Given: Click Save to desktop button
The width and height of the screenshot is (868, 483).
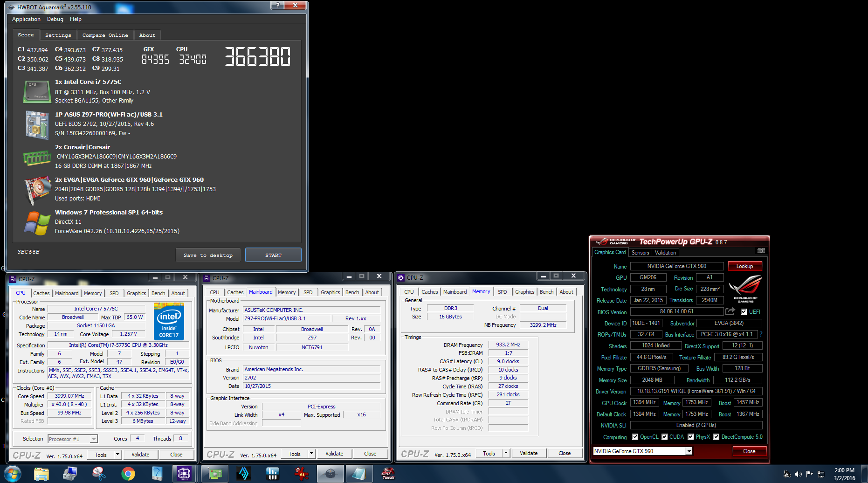Looking at the screenshot, I should pyautogui.click(x=208, y=255).
